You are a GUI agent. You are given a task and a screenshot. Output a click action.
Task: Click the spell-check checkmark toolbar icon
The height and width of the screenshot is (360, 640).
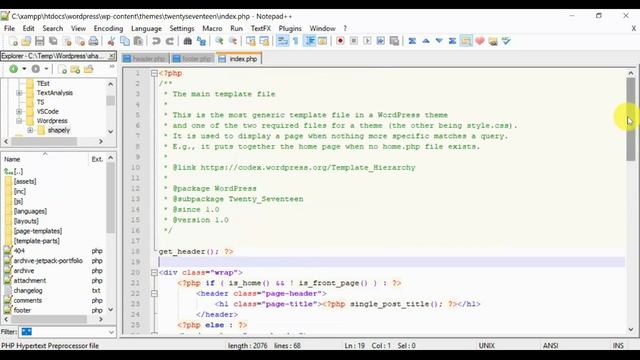(507, 41)
